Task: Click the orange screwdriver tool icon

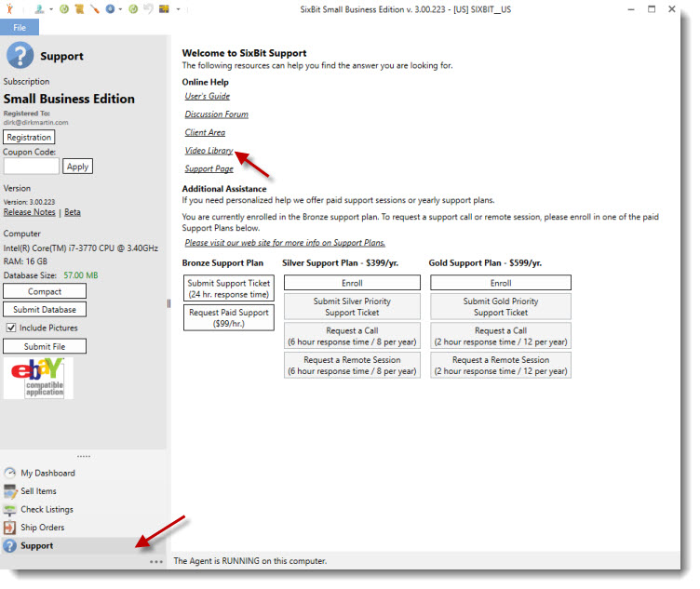Action: [95, 9]
